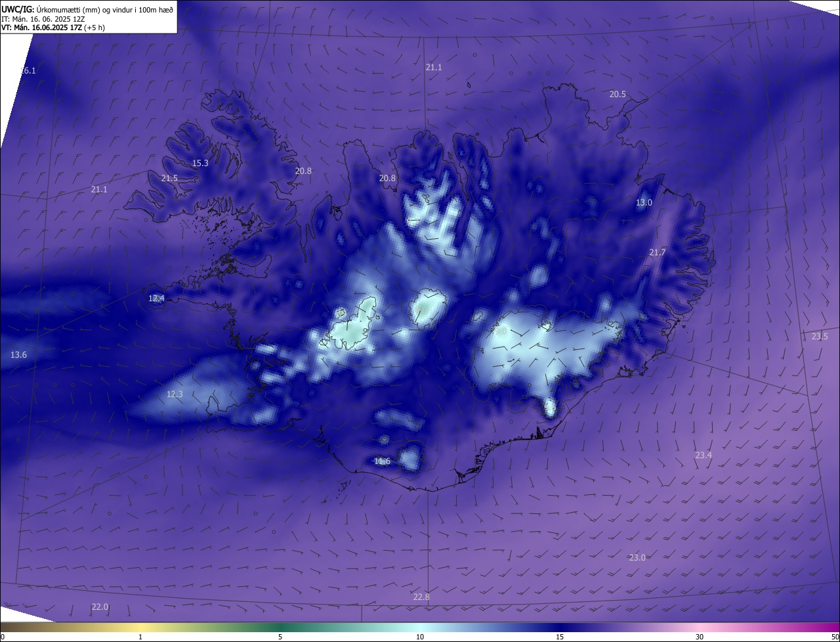Click the 23.0 value label
This screenshot has height=642, width=840.
pyautogui.click(x=637, y=558)
